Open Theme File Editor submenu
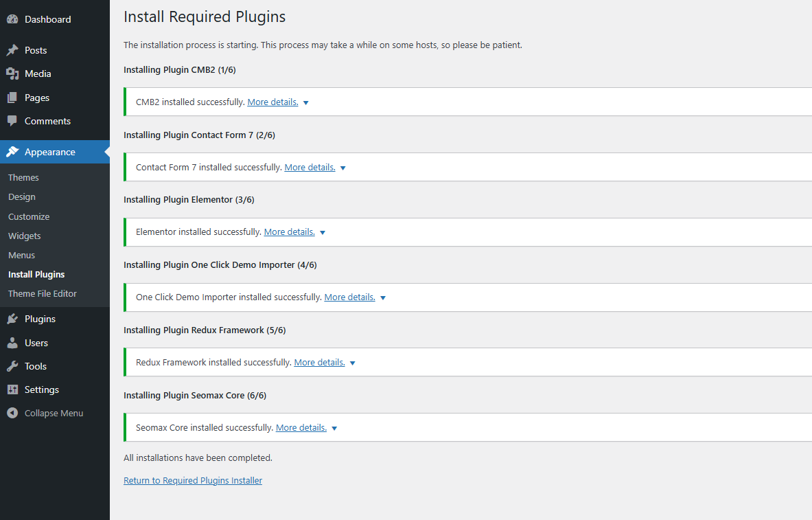 click(x=43, y=293)
